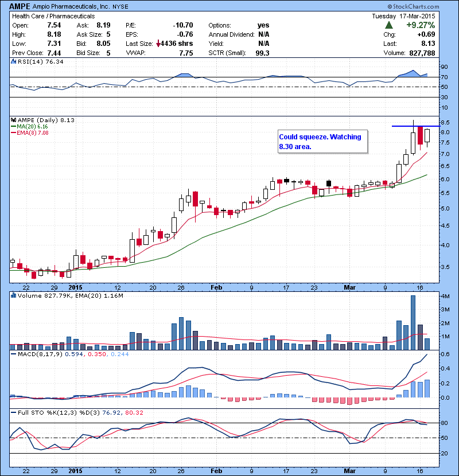
Task: Click the light blue MACD histogram value 0.244
Action: tap(120, 354)
